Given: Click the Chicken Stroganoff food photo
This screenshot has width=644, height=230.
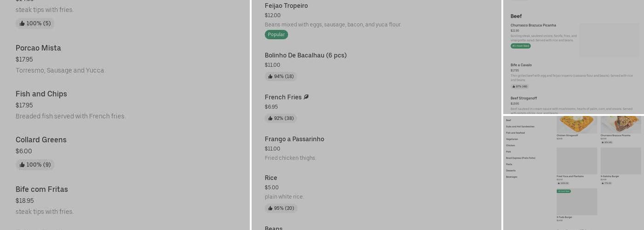Looking at the screenshot, I should [x=576, y=124].
